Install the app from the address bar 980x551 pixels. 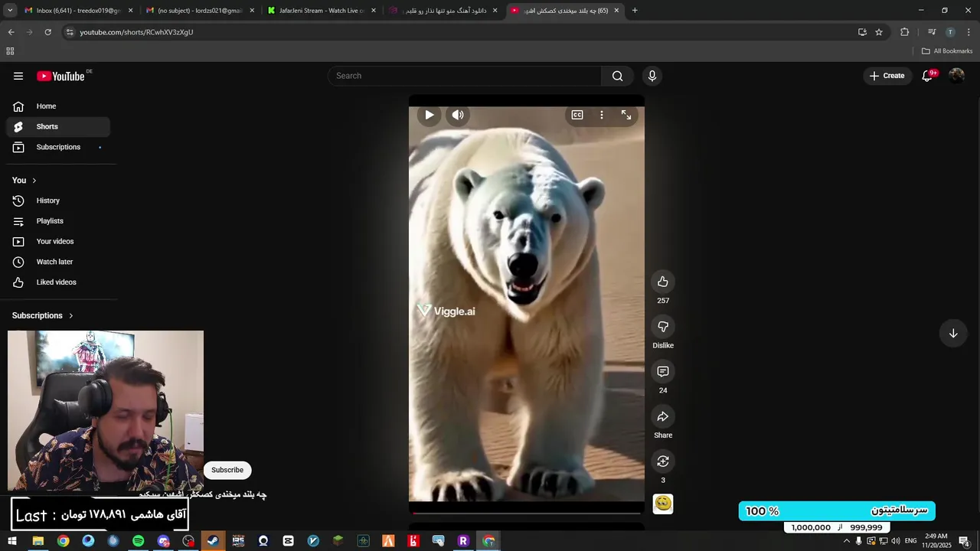862,32
